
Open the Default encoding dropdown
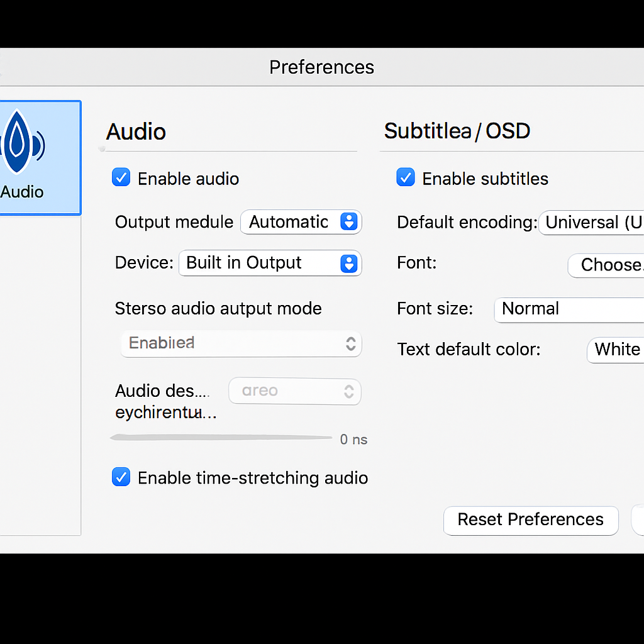click(x=591, y=223)
